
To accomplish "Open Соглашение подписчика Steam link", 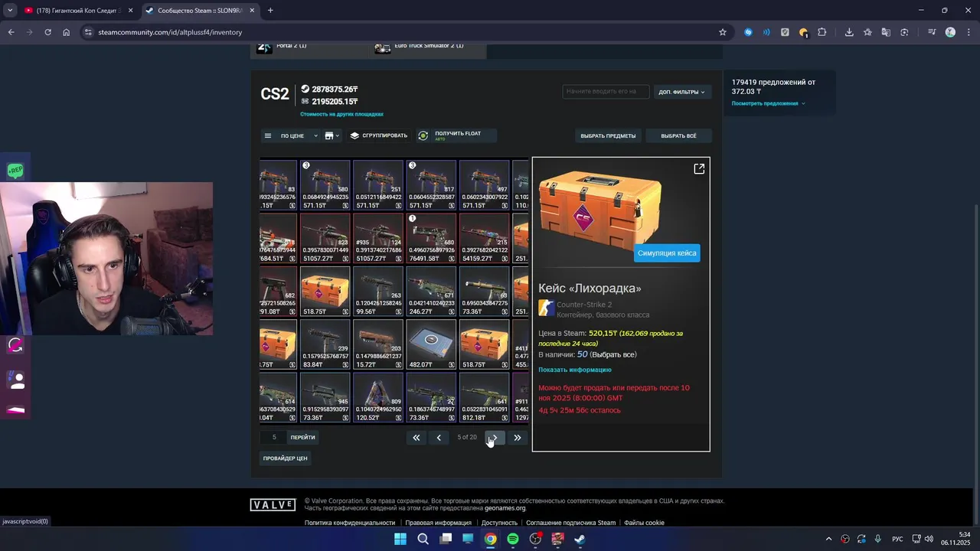I will 570,523.
